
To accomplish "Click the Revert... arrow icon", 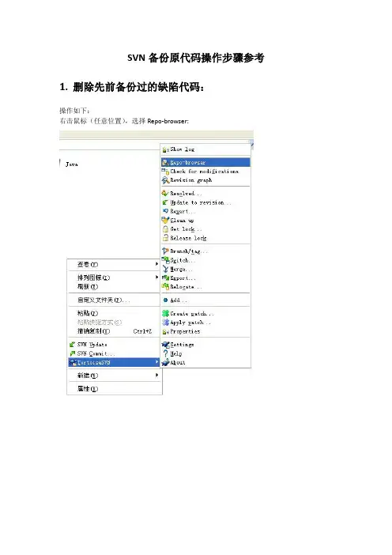I will pyautogui.click(x=165, y=211).
